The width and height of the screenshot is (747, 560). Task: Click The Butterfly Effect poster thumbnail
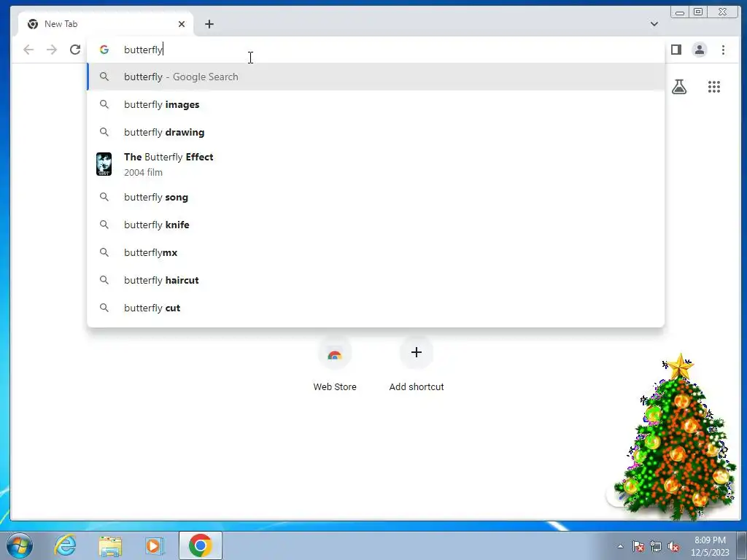point(104,164)
